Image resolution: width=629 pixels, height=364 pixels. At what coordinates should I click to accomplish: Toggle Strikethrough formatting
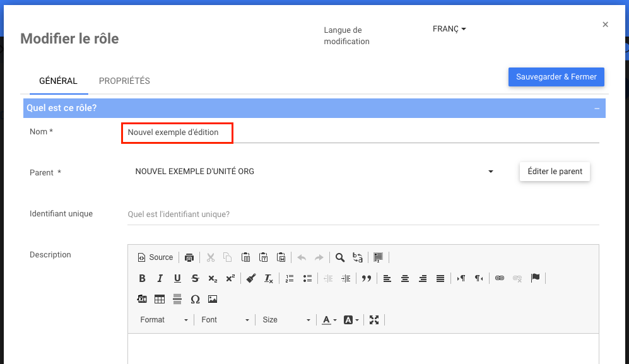(x=195, y=278)
